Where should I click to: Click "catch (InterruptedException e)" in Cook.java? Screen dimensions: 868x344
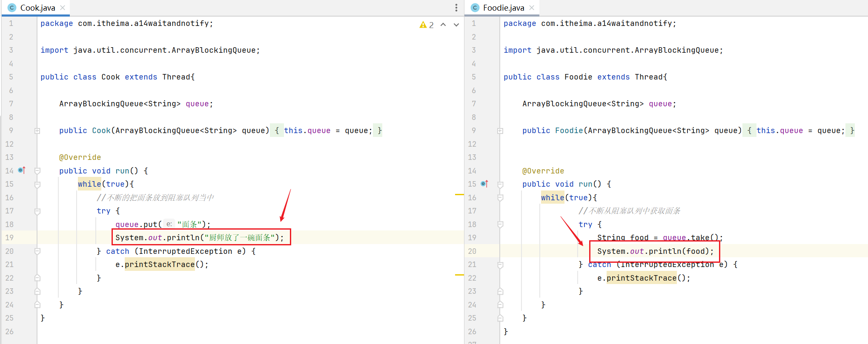pyautogui.click(x=176, y=251)
